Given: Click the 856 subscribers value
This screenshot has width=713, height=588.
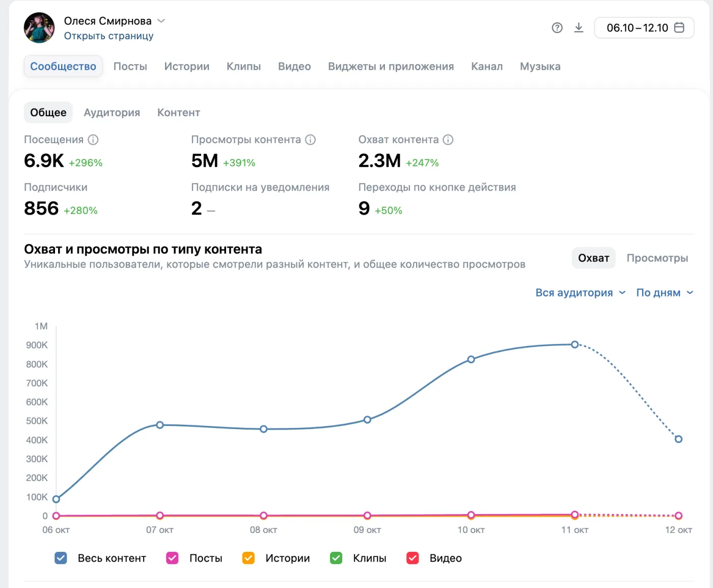Looking at the screenshot, I should click(x=41, y=208).
